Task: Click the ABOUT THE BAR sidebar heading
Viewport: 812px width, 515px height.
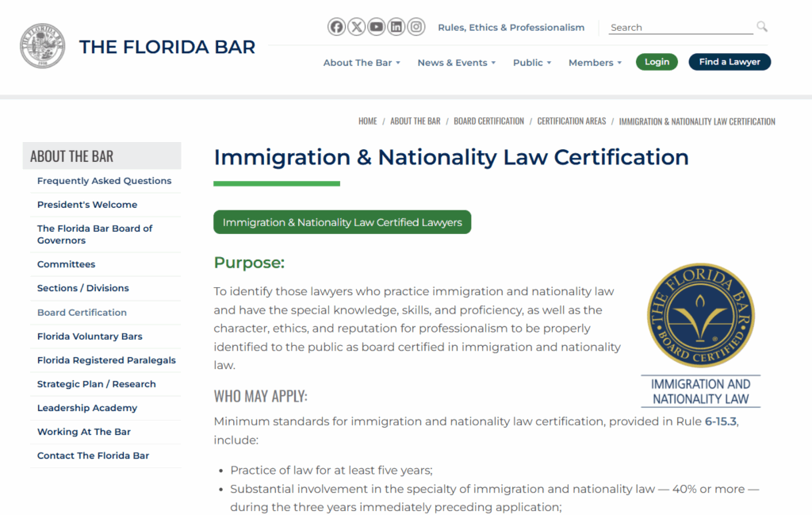Action: [x=102, y=156]
